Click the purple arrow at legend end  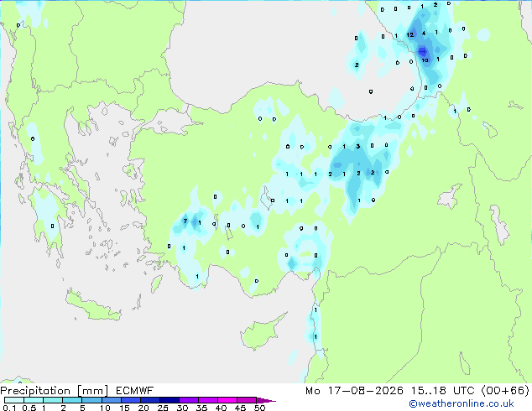pyautogui.click(x=266, y=400)
